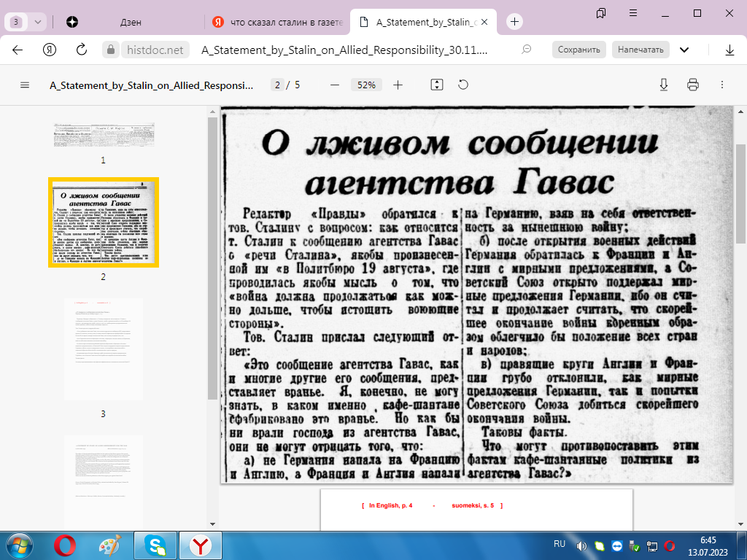This screenshot has height=560, width=747.
Task: Click the fit-to-page icon in PDF toolbar
Action: [x=436, y=85]
